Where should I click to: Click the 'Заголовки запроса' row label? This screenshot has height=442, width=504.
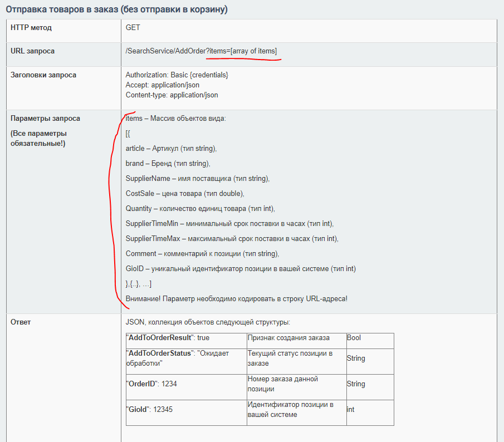43,75
